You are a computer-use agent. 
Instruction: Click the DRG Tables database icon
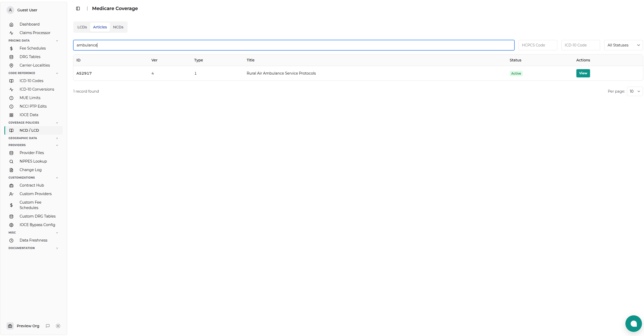(x=11, y=57)
